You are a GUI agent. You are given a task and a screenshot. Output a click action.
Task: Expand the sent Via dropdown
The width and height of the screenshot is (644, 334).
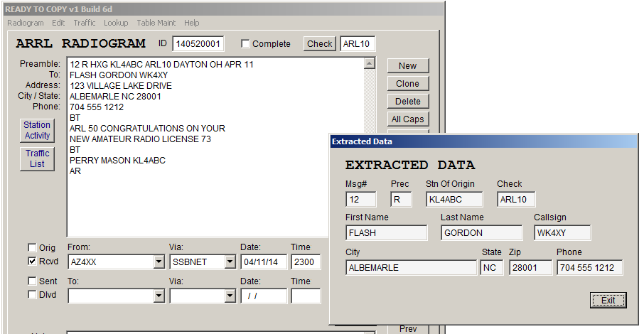point(230,296)
